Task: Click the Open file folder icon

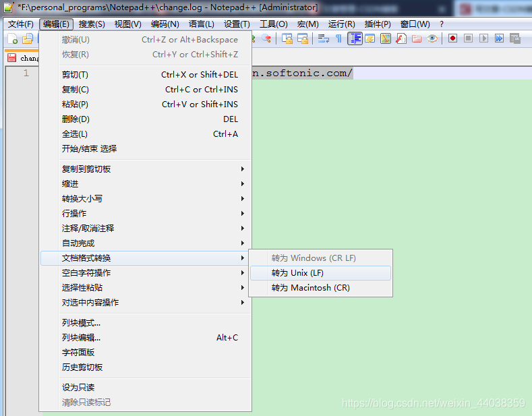Action: point(28,38)
